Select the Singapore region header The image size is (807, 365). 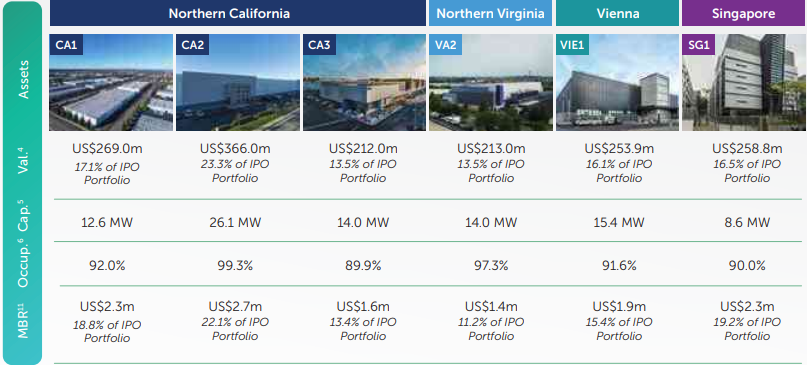point(744,13)
